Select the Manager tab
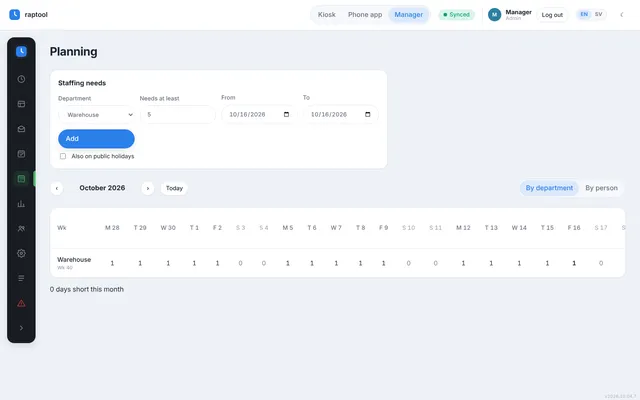The image size is (640, 400). pyautogui.click(x=409, y=15)
